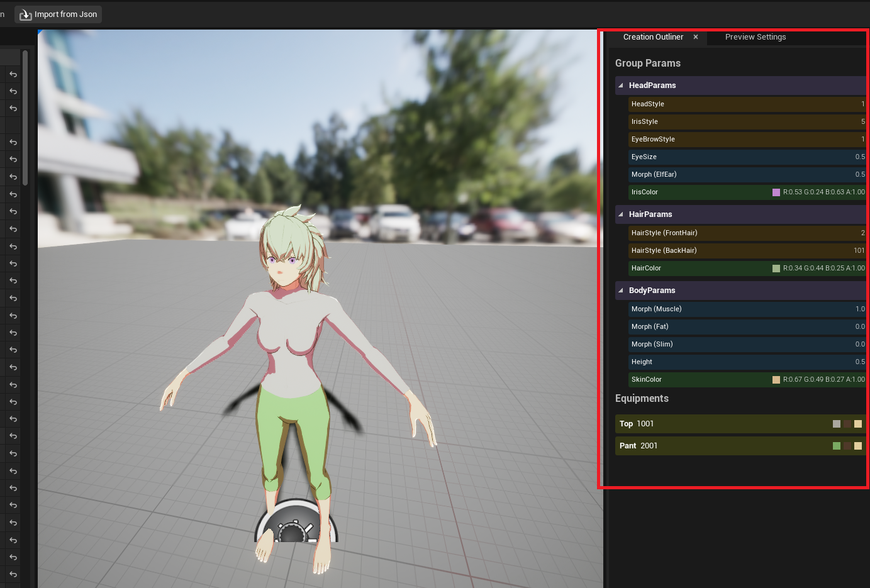The image size is (870, 588).
Task: Collapse the HairParams group
Action: click(620, 214)
